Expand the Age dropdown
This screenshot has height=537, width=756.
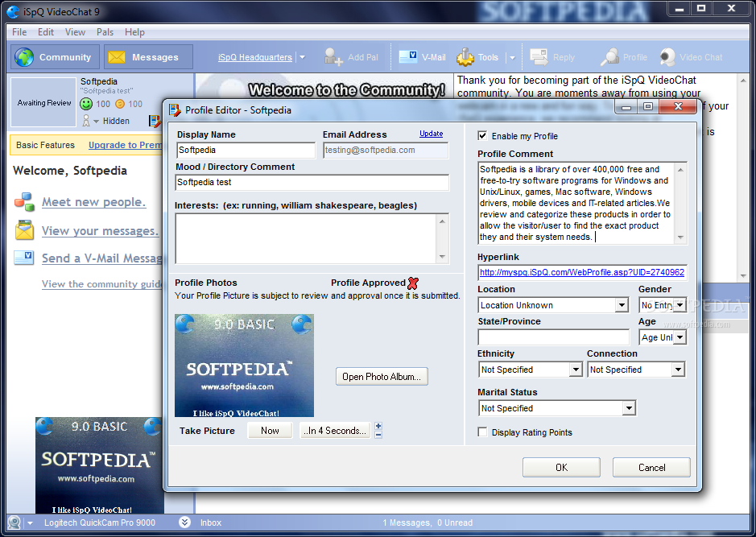[x=680, y=337]
